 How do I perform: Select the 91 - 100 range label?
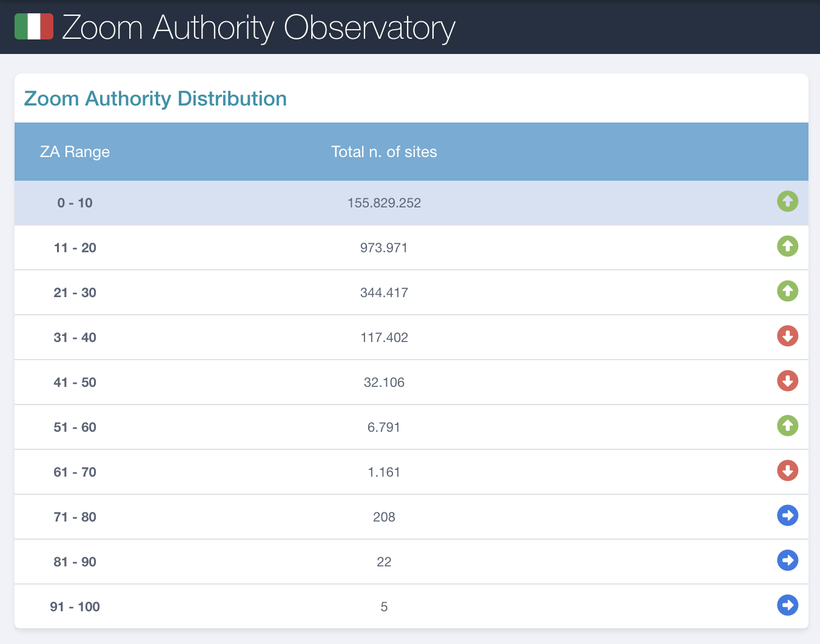point(75,607)
